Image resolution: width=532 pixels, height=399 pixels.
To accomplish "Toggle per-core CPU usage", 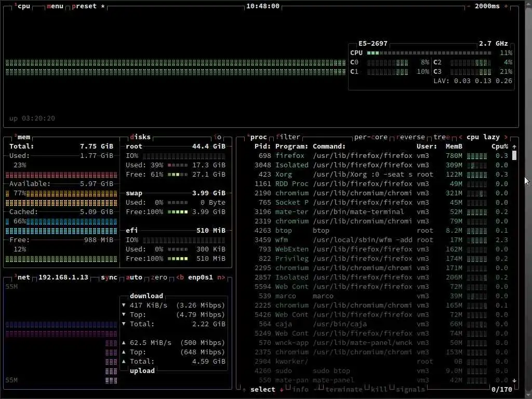I will pos(370,137).
